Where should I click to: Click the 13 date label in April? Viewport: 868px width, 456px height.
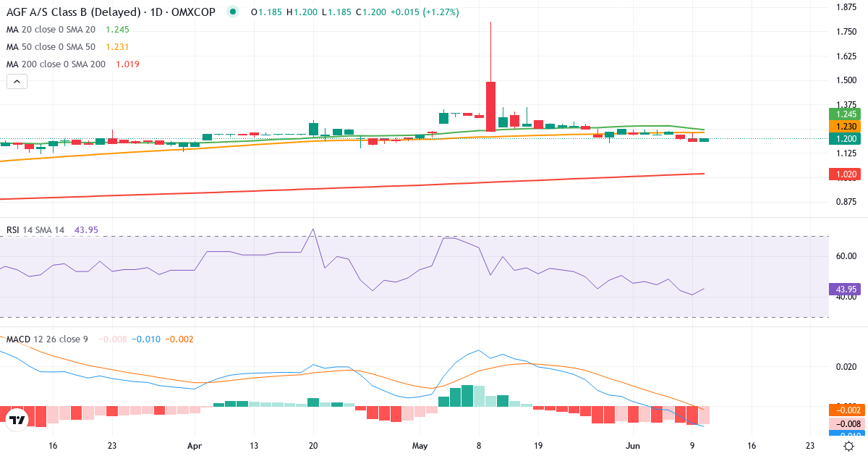coord(254,446)
